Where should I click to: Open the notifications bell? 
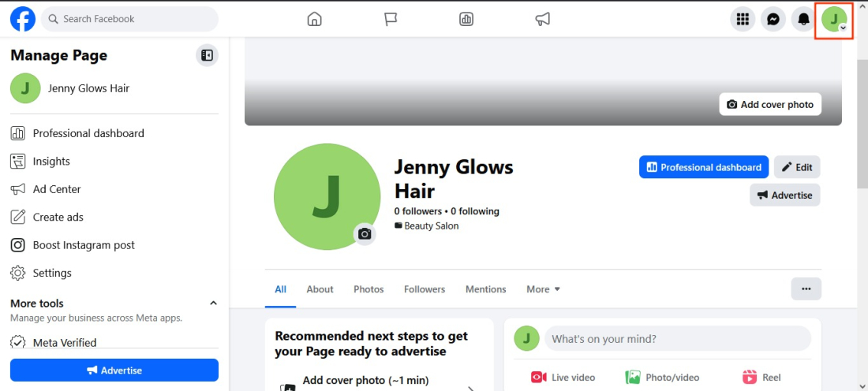[x=803, y=19]
